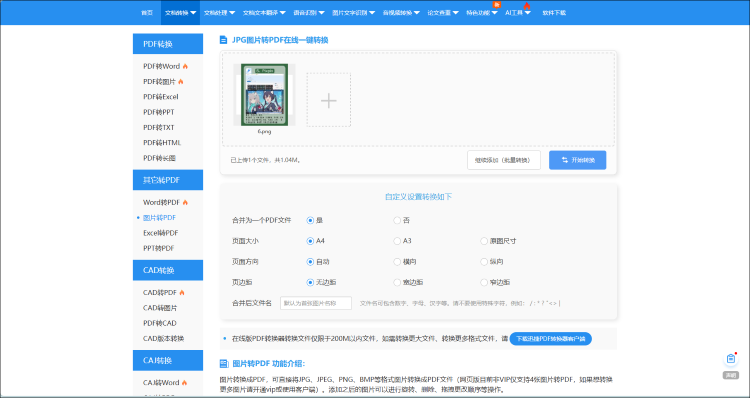Open the 音视频转换 dropdown menu
The height and width of the screenshot is (398, 750).
point(401,13)
